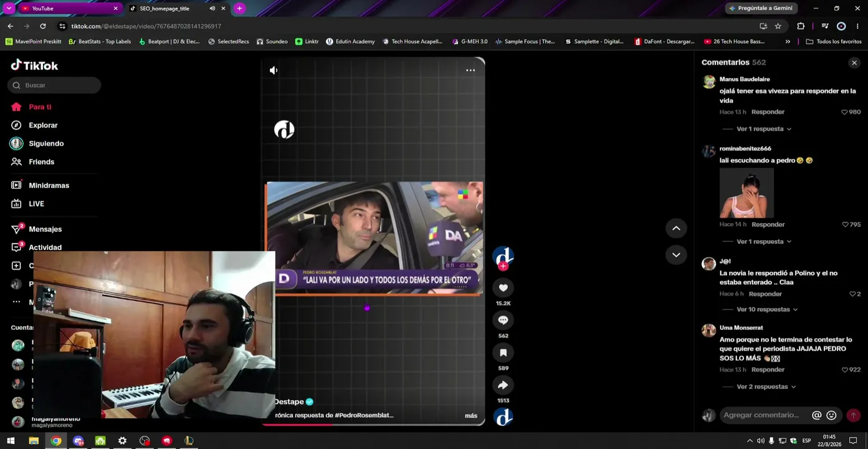Open the TikTok logo home link

click(34, 65)
